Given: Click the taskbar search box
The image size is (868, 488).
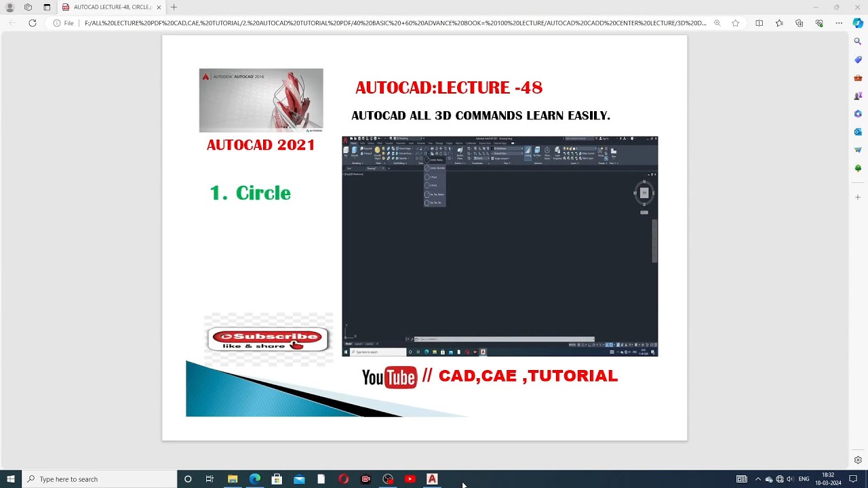Looking at the screenshot, I should (99, 479).
